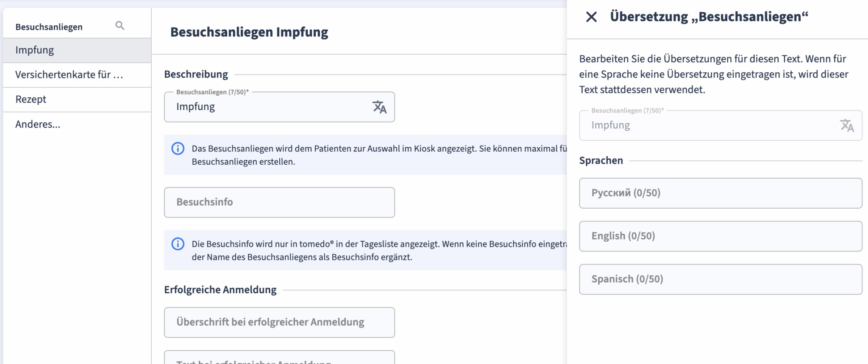Focus the Überschrift bei erfolgreicher Anmeldung field

pyautogui.click(x=279, y=322)
